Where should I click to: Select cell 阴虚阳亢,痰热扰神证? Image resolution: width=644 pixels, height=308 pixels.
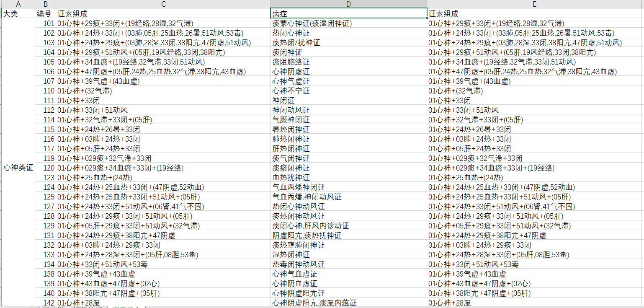click(x=349, y=236)
